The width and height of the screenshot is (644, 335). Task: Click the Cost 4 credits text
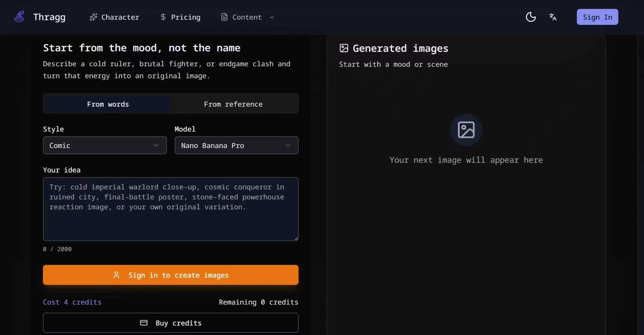click(72, 302)
